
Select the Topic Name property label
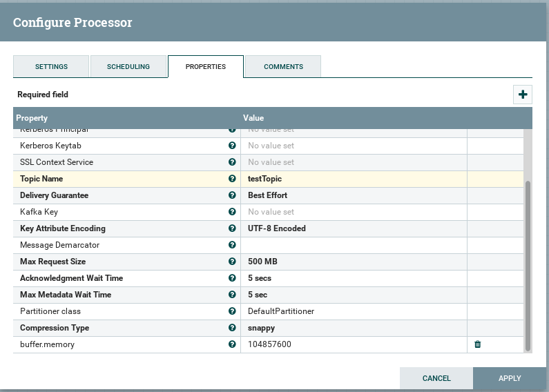tap(41, 179)
